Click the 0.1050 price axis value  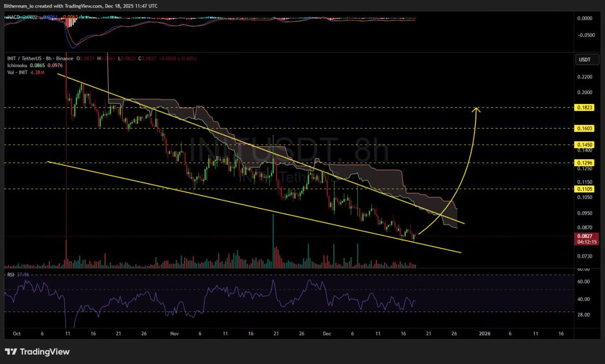click(x=584, y=198)
